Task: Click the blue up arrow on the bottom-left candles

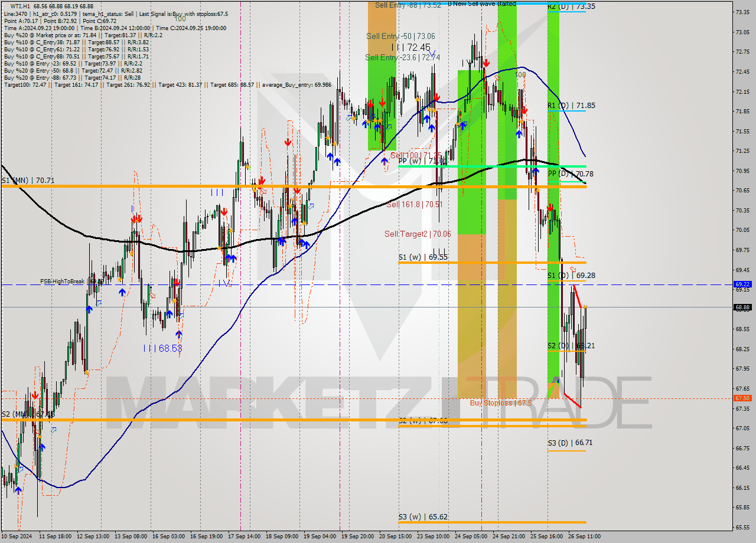Action: coord(18,490)
